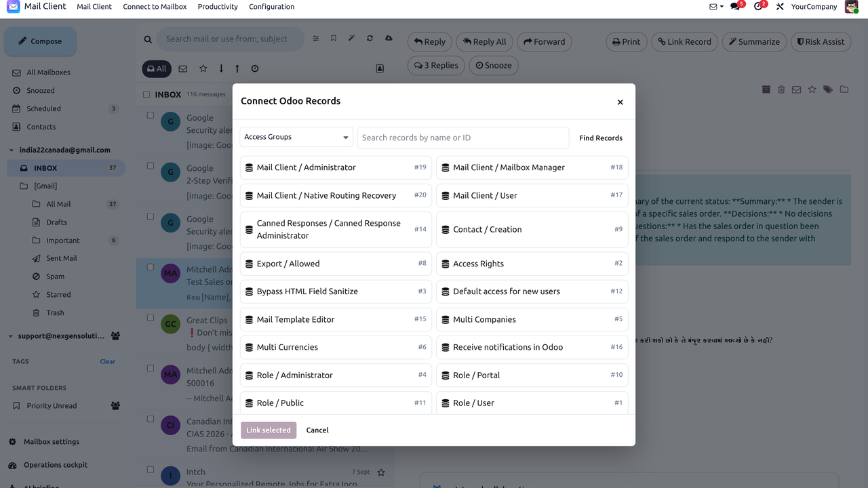
Task: Click the up arrow sort icon
Action: point(237,68)
